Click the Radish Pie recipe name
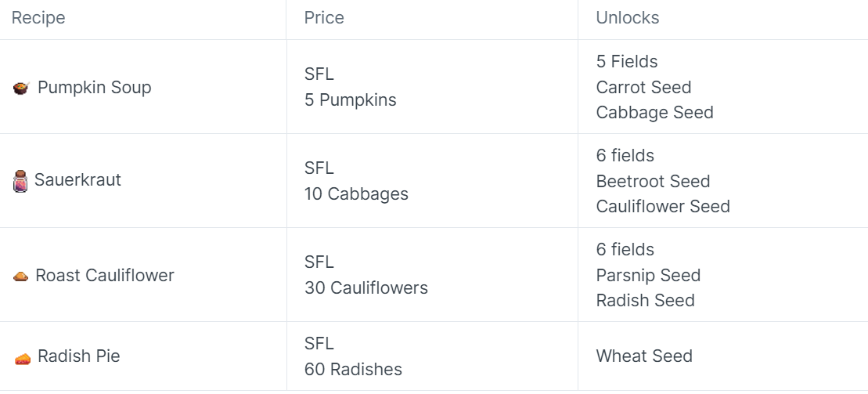 78,356
